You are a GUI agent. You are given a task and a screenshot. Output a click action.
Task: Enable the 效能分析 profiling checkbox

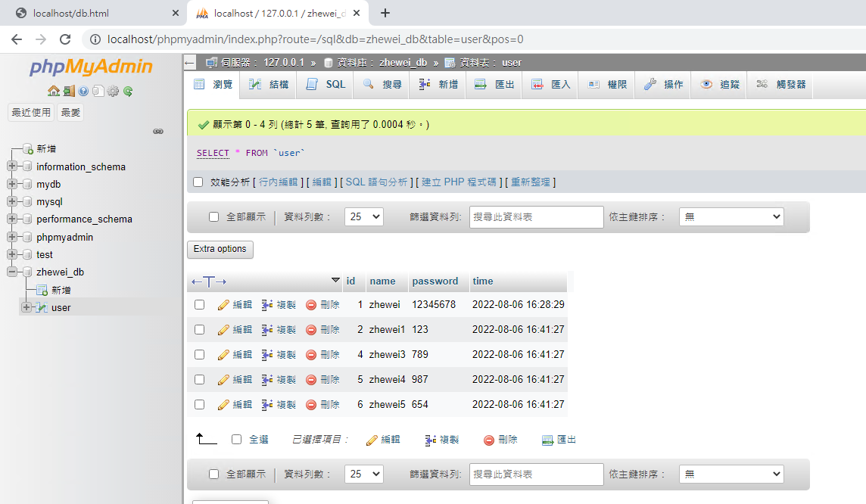click(x=198, y=182)
